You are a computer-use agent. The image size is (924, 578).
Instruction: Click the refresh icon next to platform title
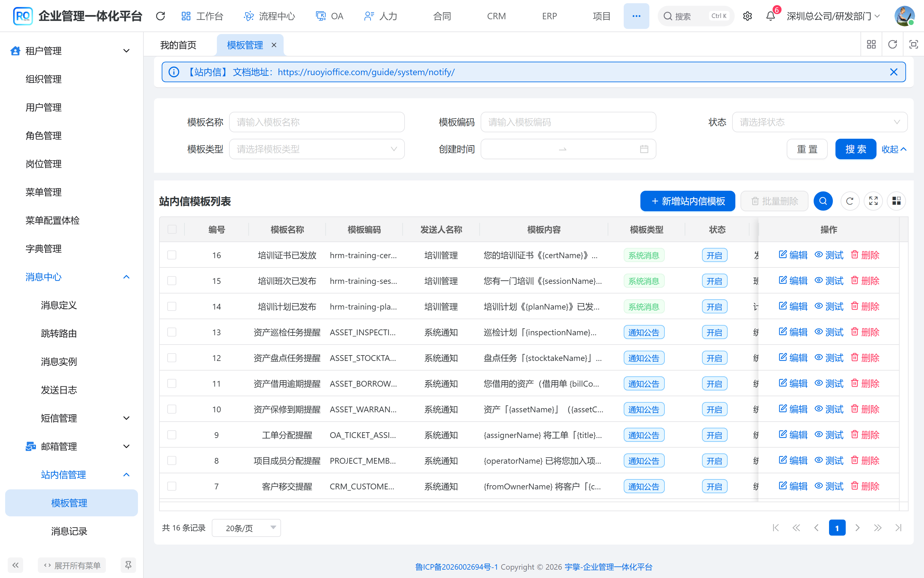pyautogui.click(x=160, y=16)
